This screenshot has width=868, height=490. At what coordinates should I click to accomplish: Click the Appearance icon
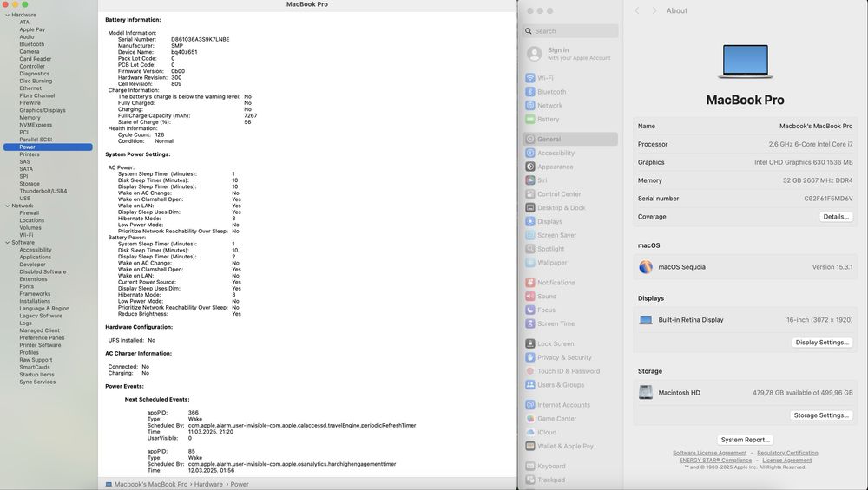(x=530, y=167)
